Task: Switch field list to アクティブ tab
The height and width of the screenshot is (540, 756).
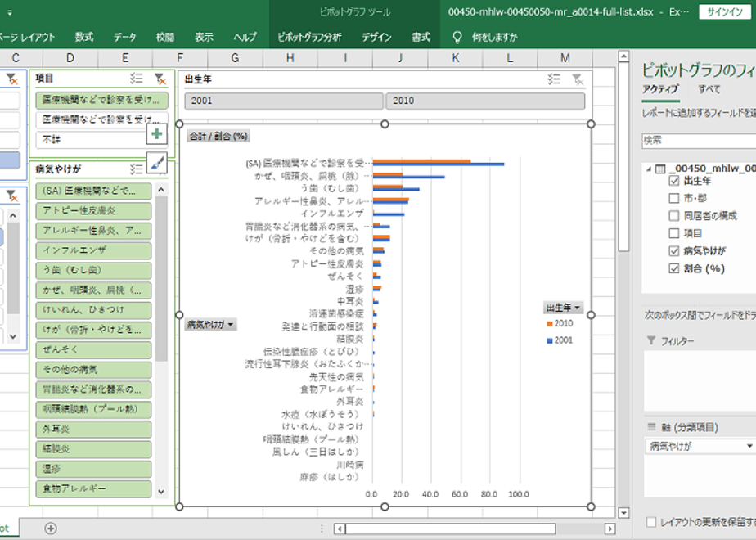Action: point(660,89)
